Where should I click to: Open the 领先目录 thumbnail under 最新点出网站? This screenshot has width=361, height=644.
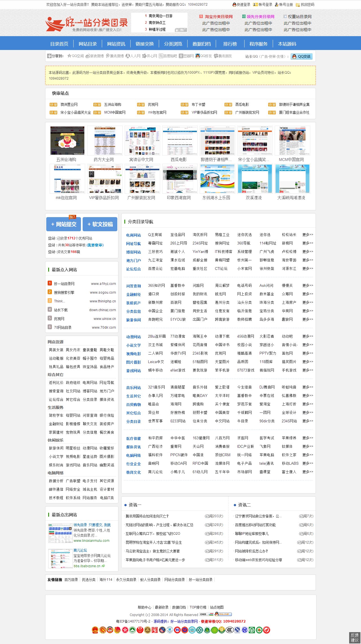[x=60, y=533]
